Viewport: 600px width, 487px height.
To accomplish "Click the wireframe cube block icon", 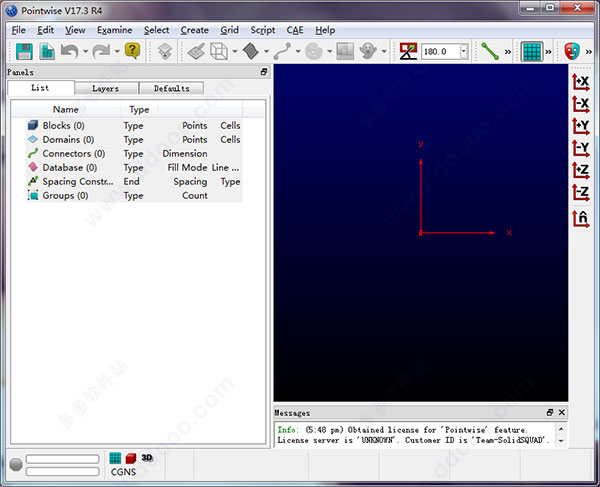I will 219,51.
